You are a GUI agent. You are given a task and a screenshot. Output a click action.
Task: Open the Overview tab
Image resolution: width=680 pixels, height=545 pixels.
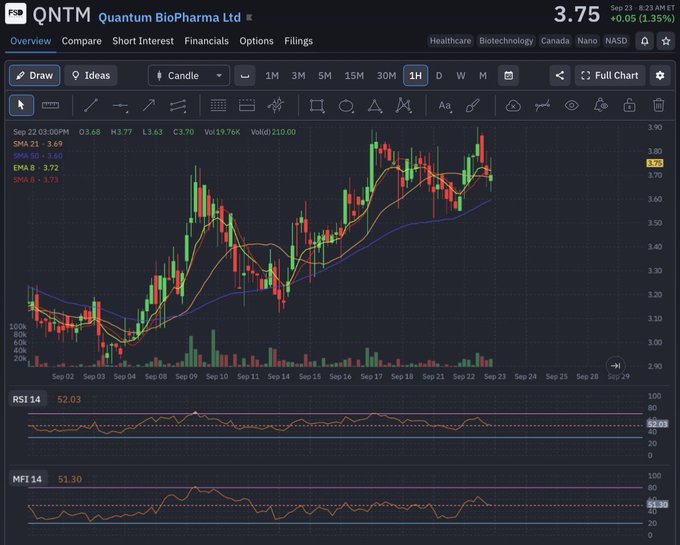pyautogui.click(x=30, y=41)
